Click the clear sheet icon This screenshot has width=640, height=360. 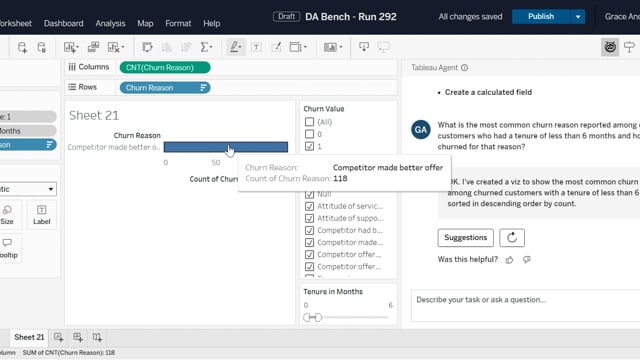pos(113,47)
